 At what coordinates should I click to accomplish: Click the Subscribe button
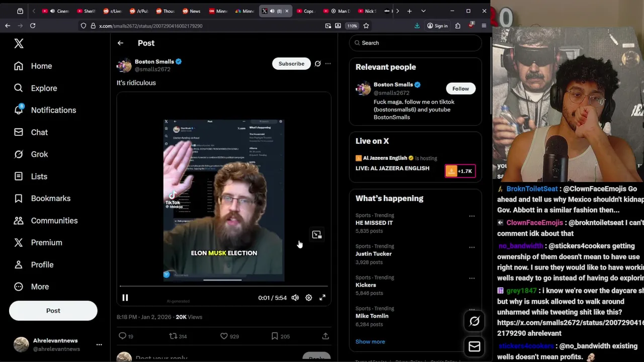[x=291, y=64]
